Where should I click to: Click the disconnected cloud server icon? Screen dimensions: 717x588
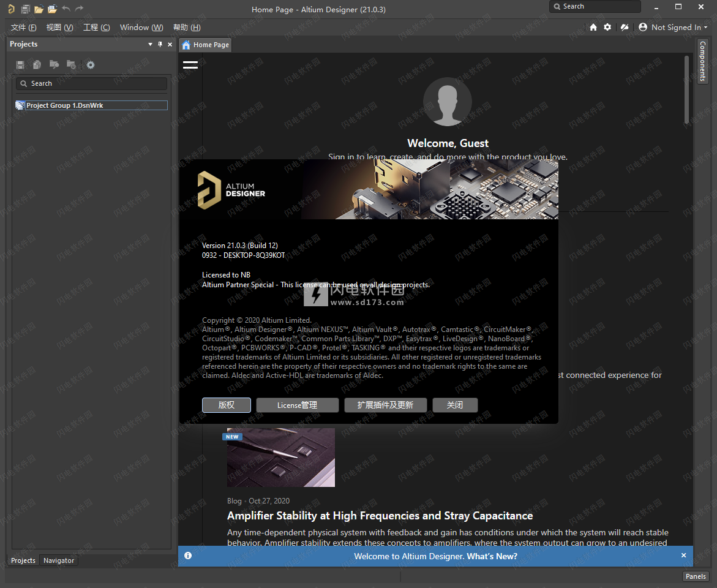tap(625, 28)
